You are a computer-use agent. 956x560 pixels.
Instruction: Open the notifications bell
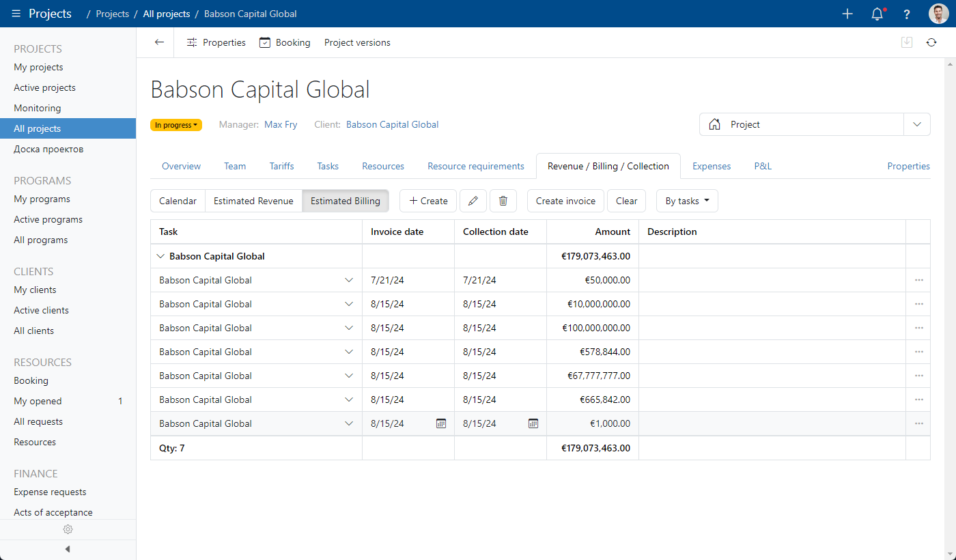[877, 14]
